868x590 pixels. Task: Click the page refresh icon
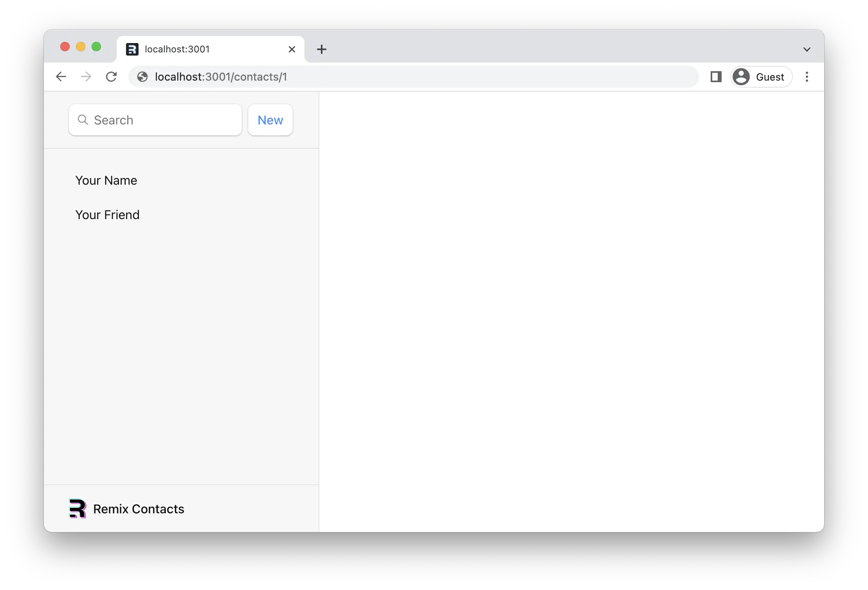(111, 76)
